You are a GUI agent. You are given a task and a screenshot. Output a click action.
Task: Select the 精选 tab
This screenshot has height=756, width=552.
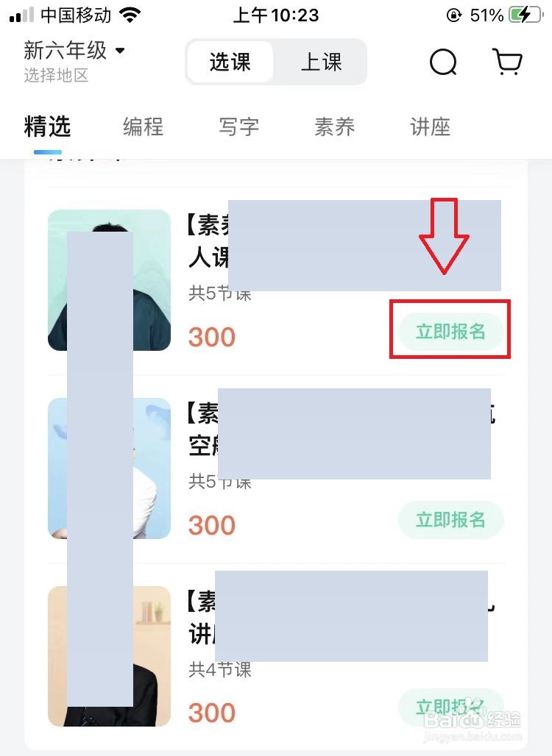pyautogui.click(x=47, y=126)
